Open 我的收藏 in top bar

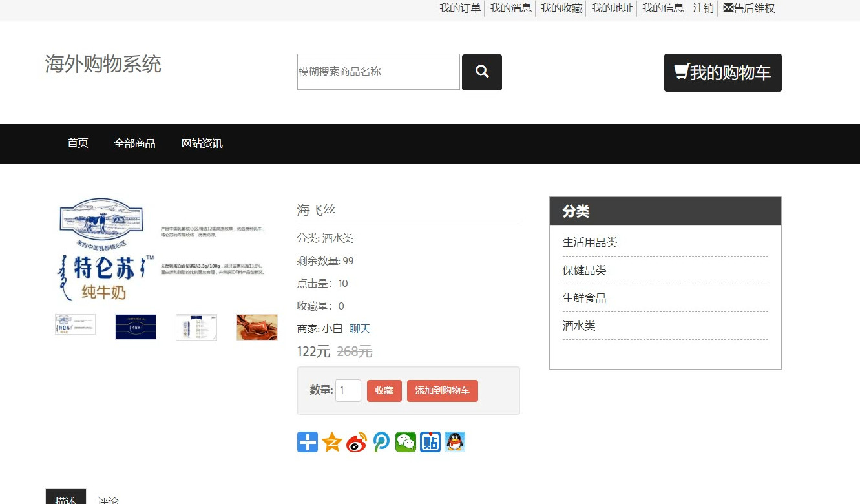[561, 8]
